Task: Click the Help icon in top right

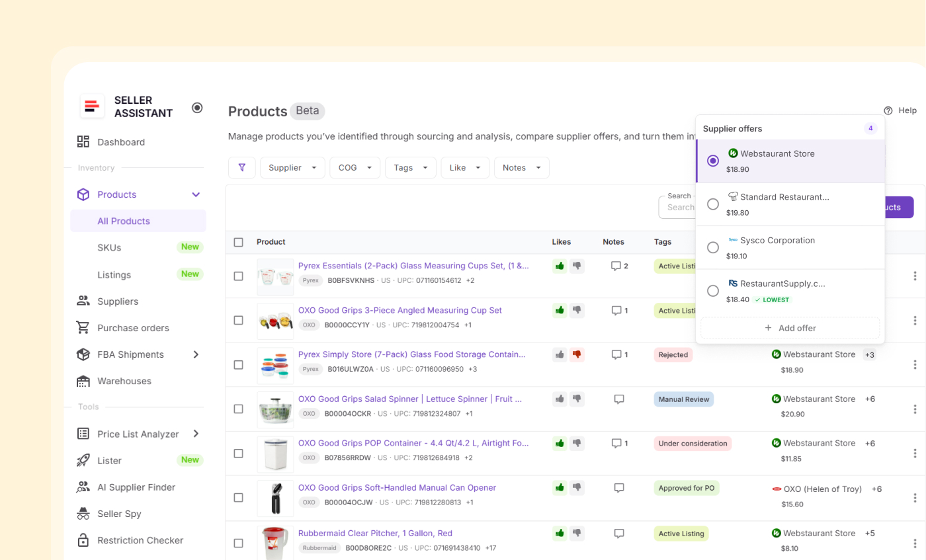Action: [x=888, y=110]
